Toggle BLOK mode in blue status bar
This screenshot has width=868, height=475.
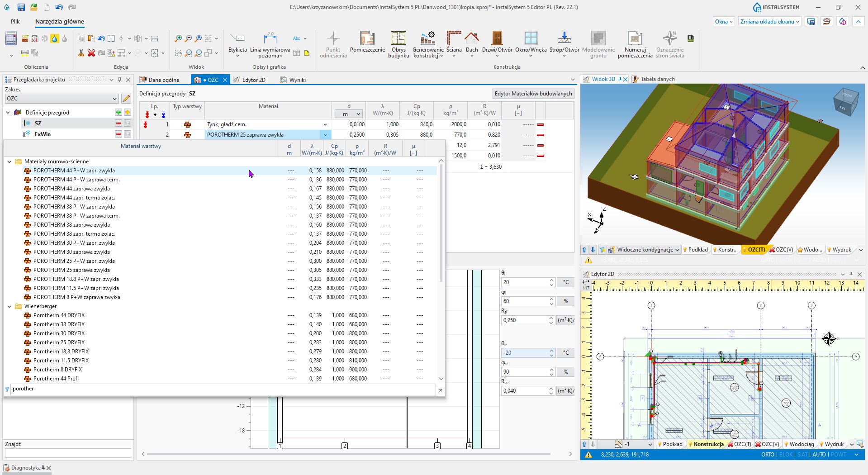click(x=786, y=455)
